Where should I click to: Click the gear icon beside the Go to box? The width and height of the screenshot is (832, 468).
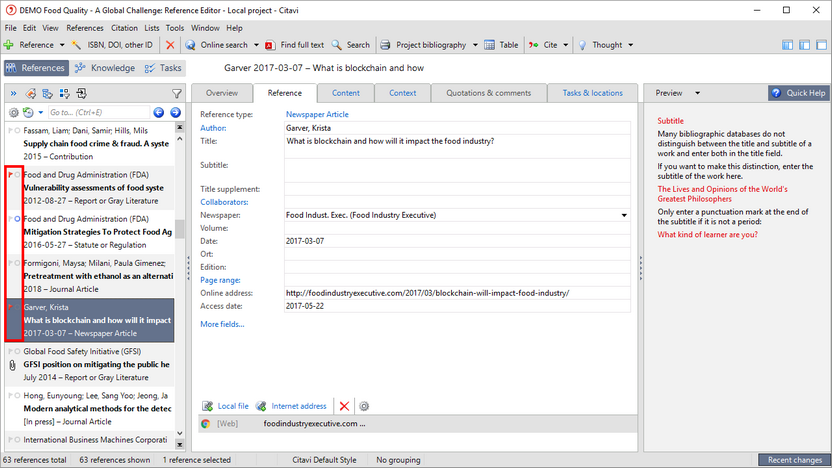pos(14,112)
